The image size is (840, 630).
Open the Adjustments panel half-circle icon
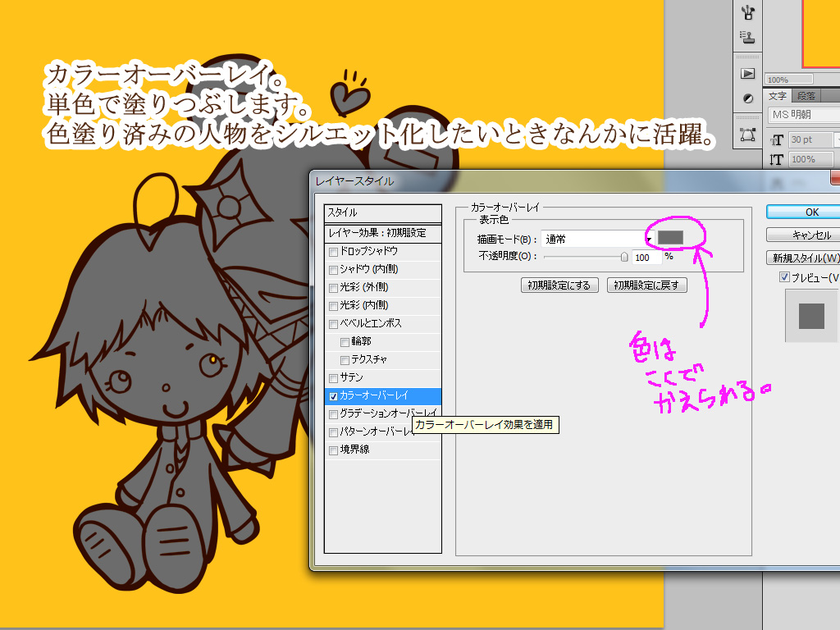747,98
